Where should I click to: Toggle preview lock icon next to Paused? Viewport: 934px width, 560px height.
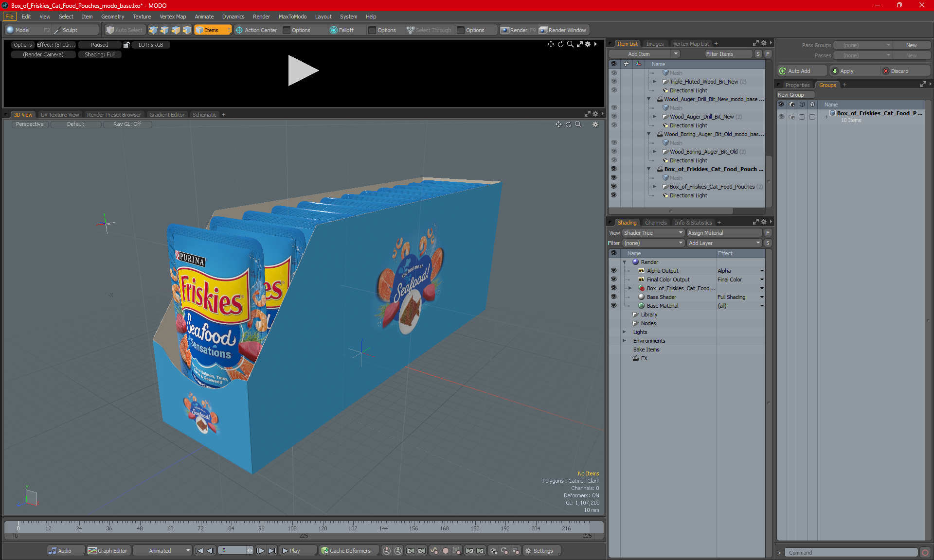(126, 45)
